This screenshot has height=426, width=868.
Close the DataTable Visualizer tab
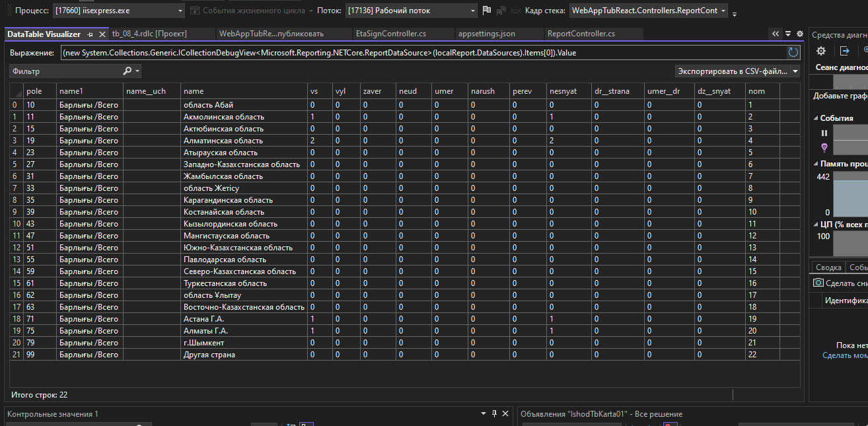click(102, 34)
